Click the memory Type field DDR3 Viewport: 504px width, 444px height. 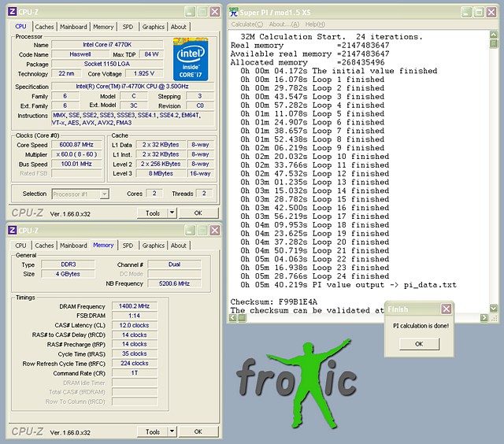69,265
